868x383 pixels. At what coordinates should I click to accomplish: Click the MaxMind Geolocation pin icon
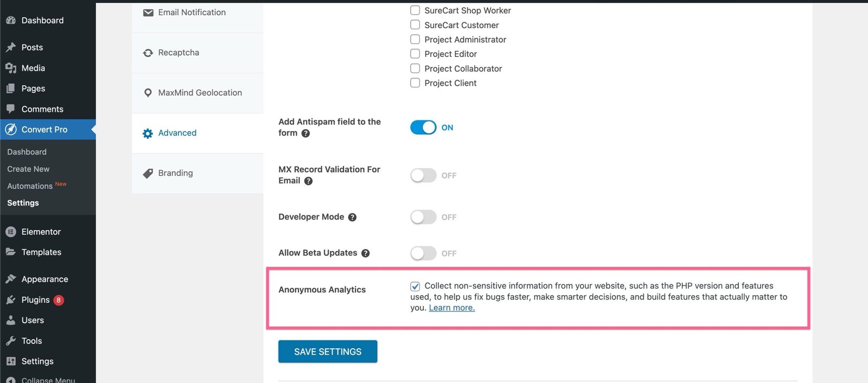148,93
